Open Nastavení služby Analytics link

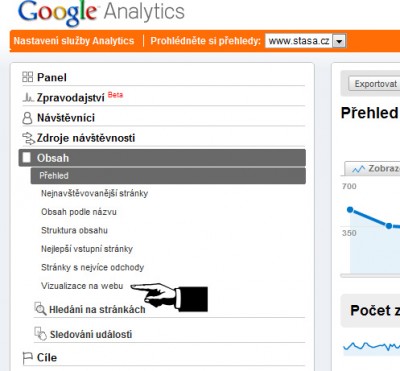click(x=74, y=41)
